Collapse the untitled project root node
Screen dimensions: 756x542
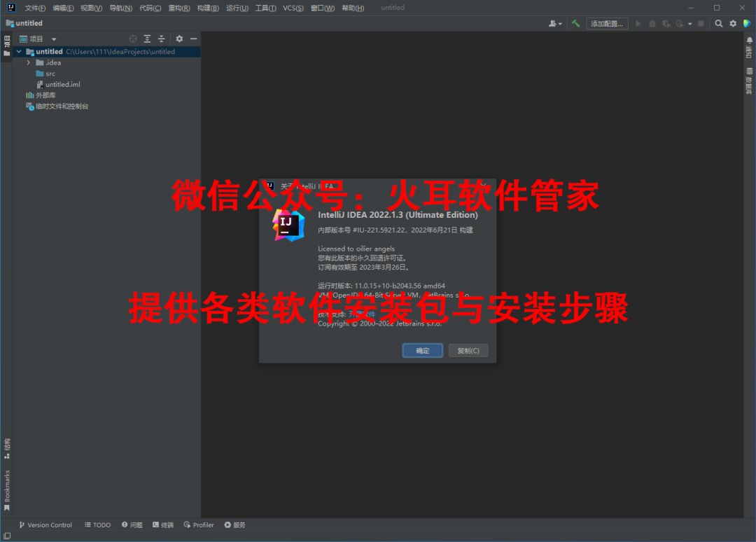(19, 51)
